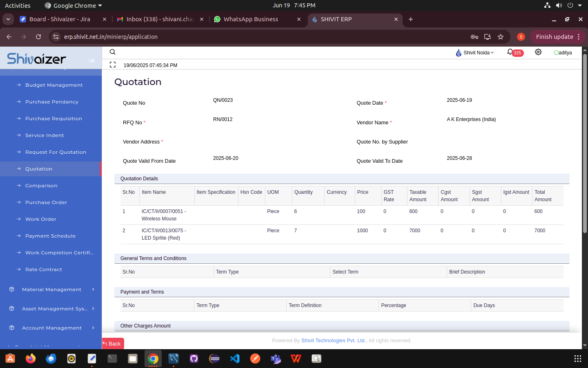588x368 pixels.
Task: Expand the Account Management section
Action: point(52,328)
